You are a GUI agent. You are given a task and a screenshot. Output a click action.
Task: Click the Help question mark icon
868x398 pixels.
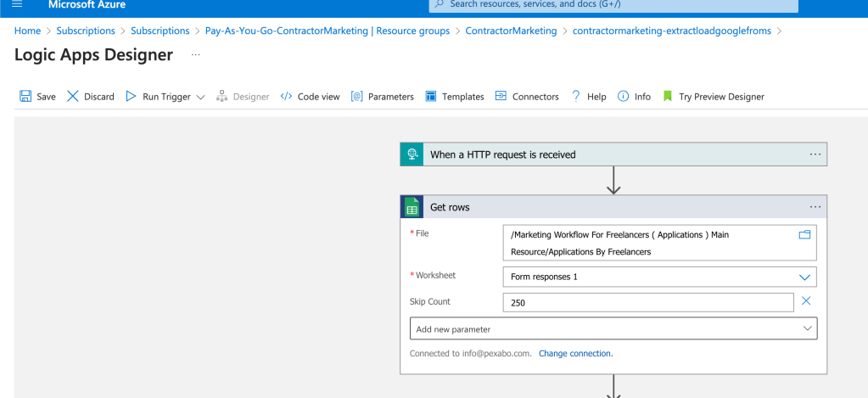click(576, 96)
